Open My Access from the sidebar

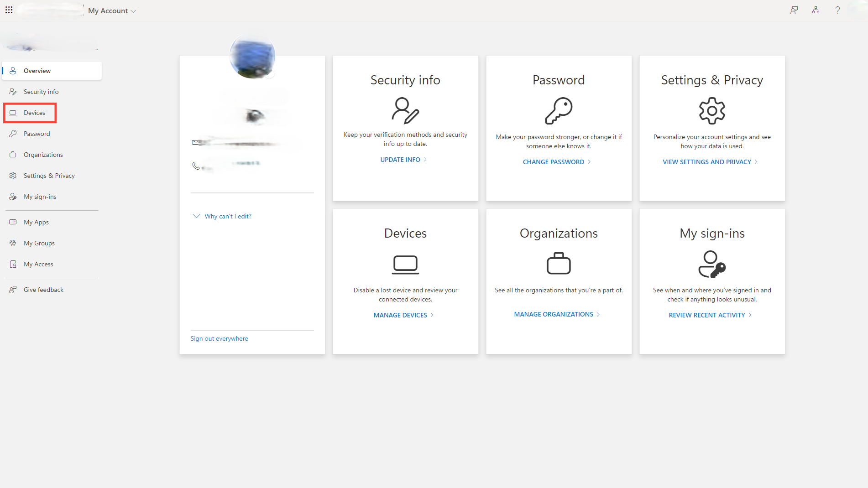pyautogui.click(x=52, y=264)
